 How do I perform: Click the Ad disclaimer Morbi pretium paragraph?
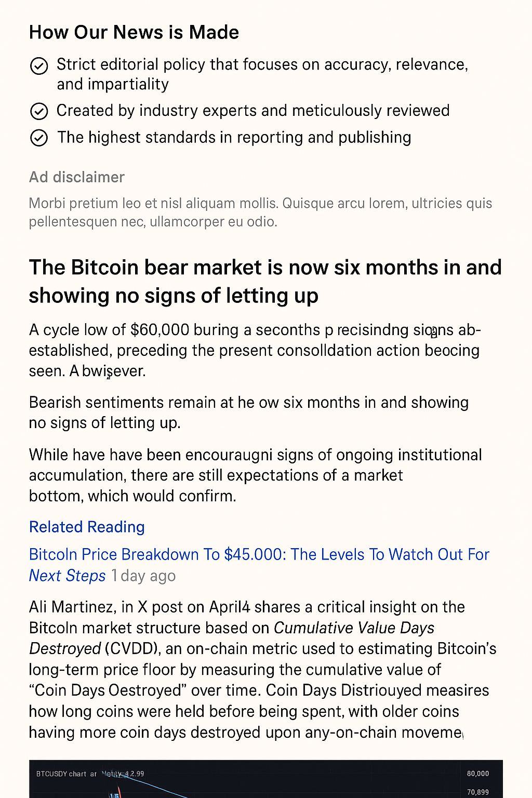pyautogui.click(x=260, y=212)
